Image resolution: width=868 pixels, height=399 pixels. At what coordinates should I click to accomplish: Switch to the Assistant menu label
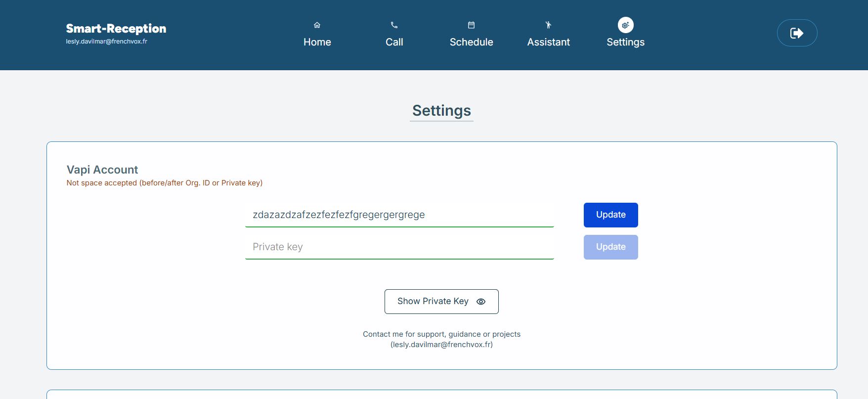pyautogui.click(x=548, y=43)
